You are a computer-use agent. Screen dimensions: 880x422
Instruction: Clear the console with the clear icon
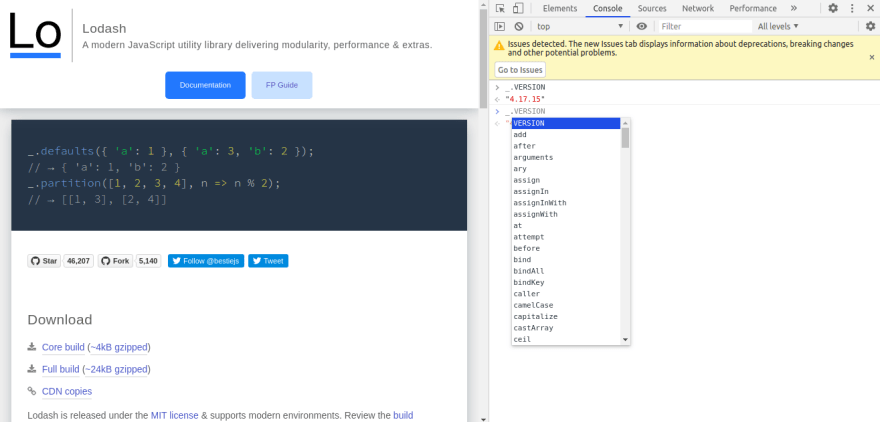coord(519,26)
